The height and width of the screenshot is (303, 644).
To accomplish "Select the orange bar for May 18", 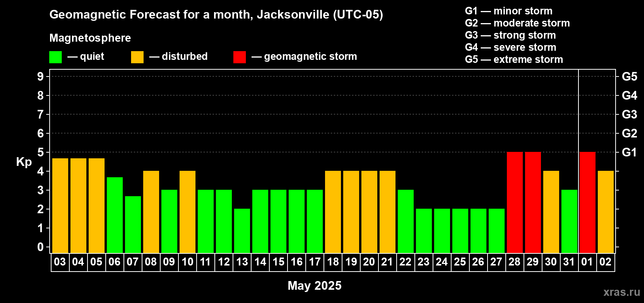I will 333,212.
